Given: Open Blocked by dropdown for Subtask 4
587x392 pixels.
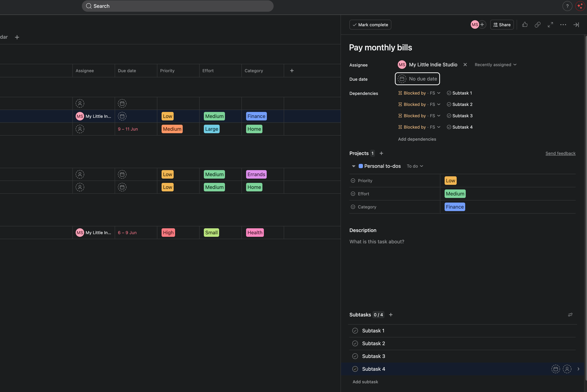Looking at the screenshot, I should [x=419, y=127].
